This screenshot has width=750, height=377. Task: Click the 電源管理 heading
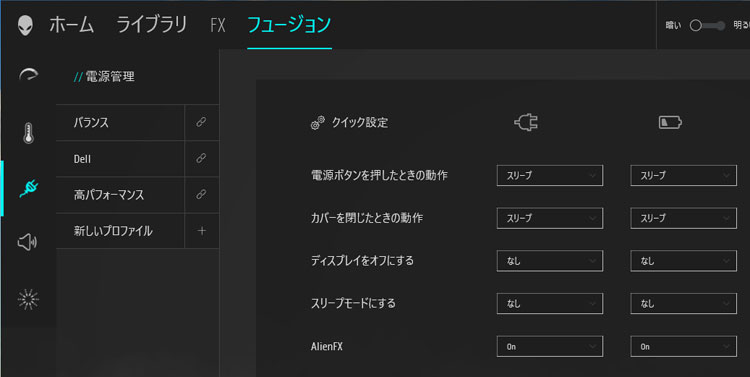(110, 77)
